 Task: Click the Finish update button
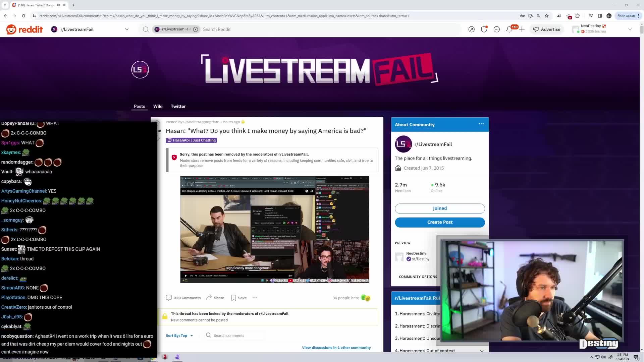[x=626, y=16]
